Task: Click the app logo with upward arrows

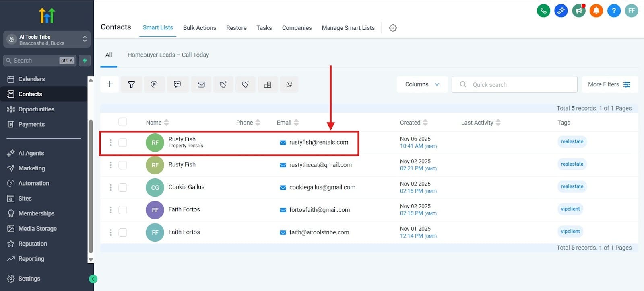Action: pyautogui.click(x=47, y=15)
